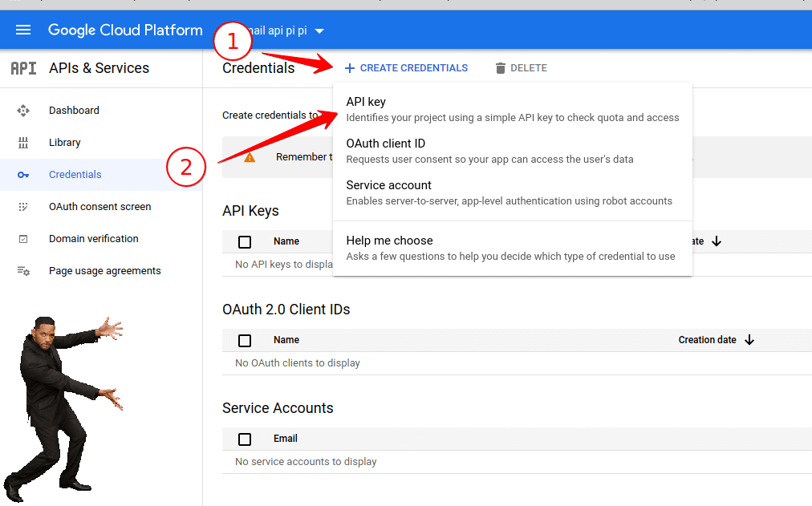Image resolution: width=812 pixels, height=506 pixels.
Task: Open the hamburger navigation menu
Action: click(x=23, y=30)
